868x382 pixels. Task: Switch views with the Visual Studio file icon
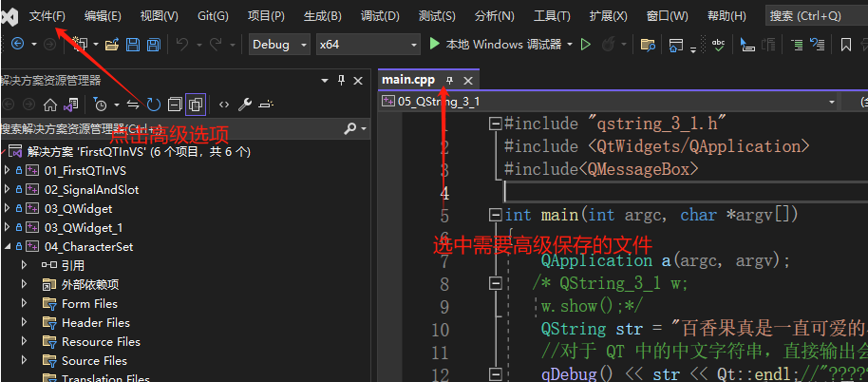(70, 105)
